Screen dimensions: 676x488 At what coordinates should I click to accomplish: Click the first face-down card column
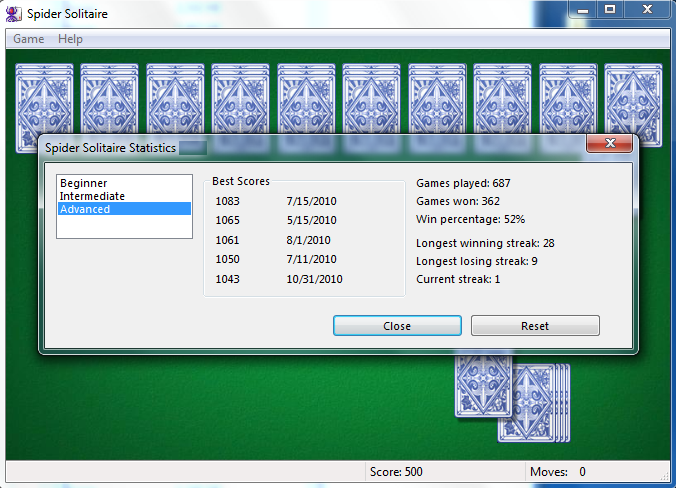coord(43,99)
